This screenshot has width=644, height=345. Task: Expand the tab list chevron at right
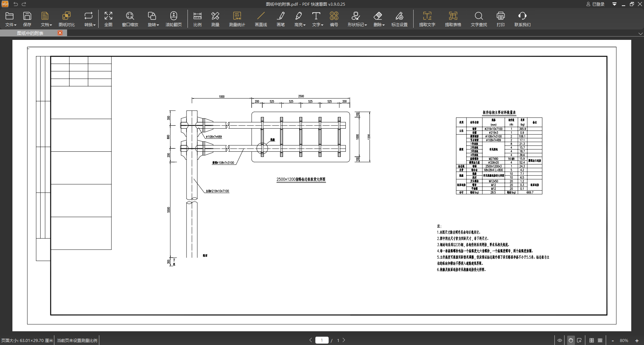point(640,33)
